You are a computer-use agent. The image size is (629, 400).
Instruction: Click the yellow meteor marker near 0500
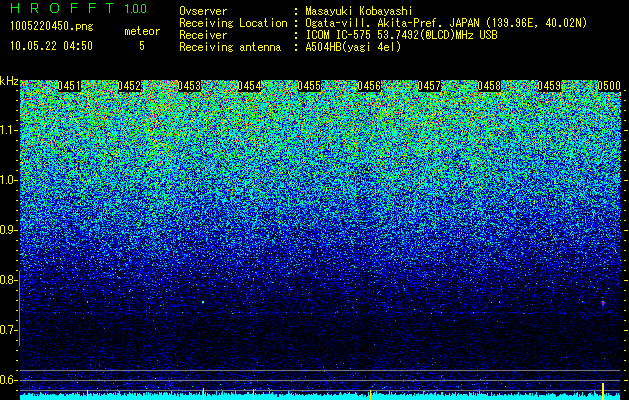[603, 391]
